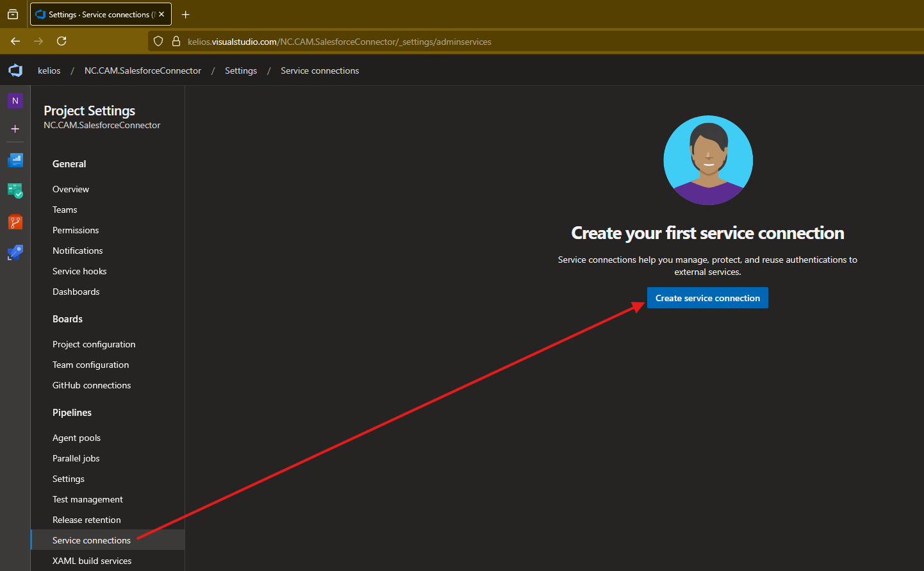The height and width of the screenshot is (571, 924).
Task: Open Azure Boards icon in sidebar
Action: (x=15, y=160)
